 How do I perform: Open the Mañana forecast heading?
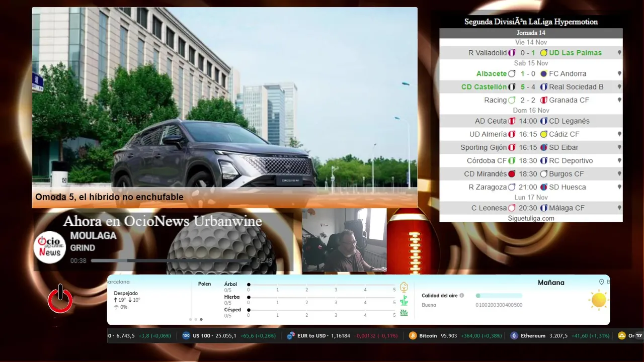(x=551, y=283)
